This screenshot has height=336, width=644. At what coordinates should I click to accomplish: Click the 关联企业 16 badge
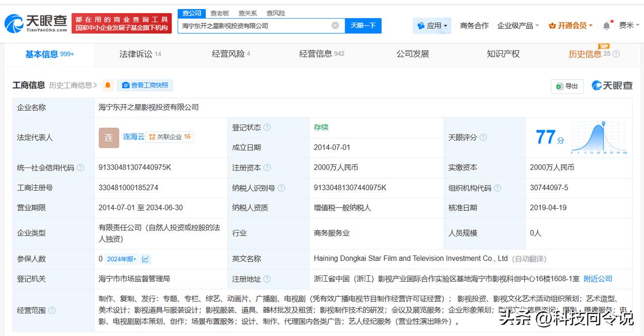tap(170, 137)
